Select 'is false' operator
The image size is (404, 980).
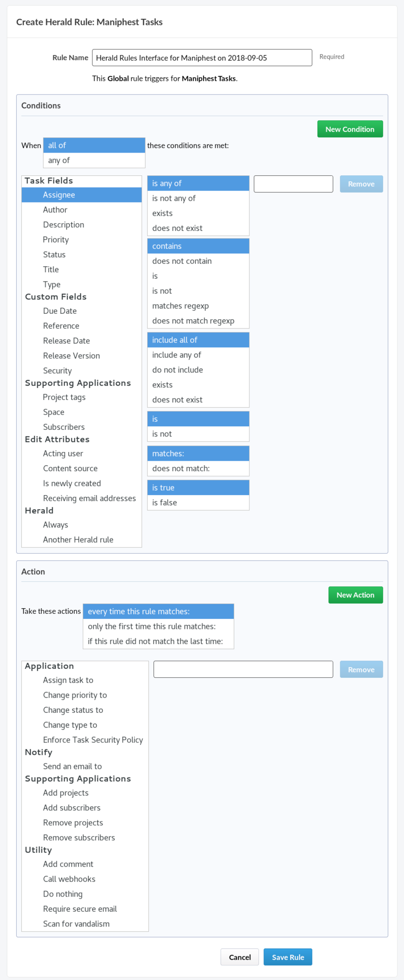tap(198, 503)
